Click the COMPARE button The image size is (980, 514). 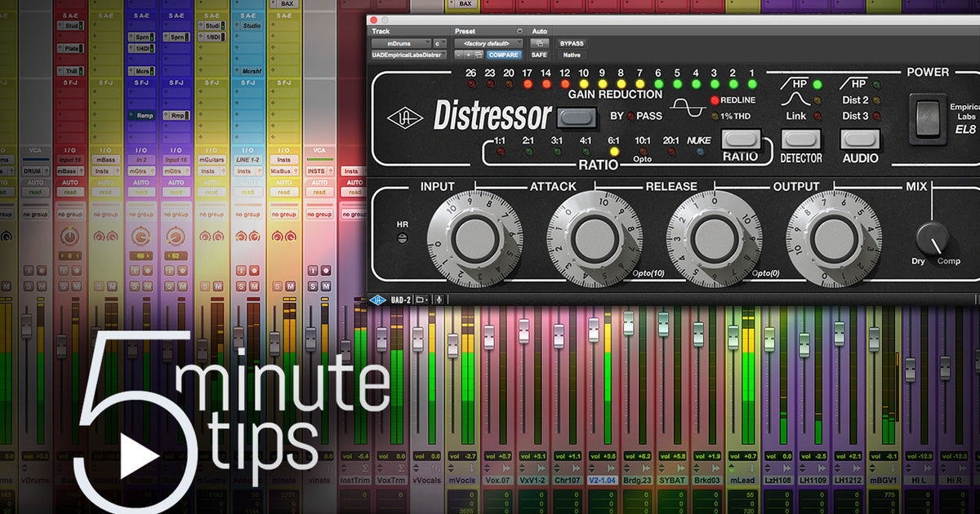point(504,55)
